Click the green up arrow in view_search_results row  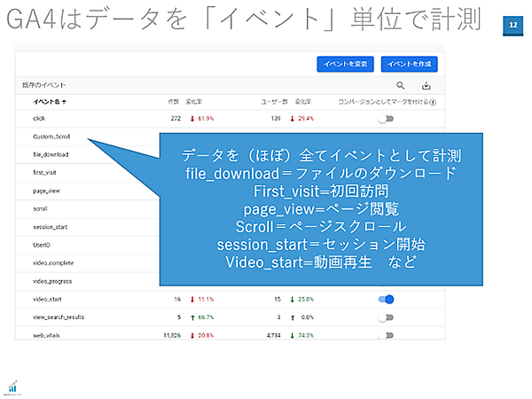192,317
